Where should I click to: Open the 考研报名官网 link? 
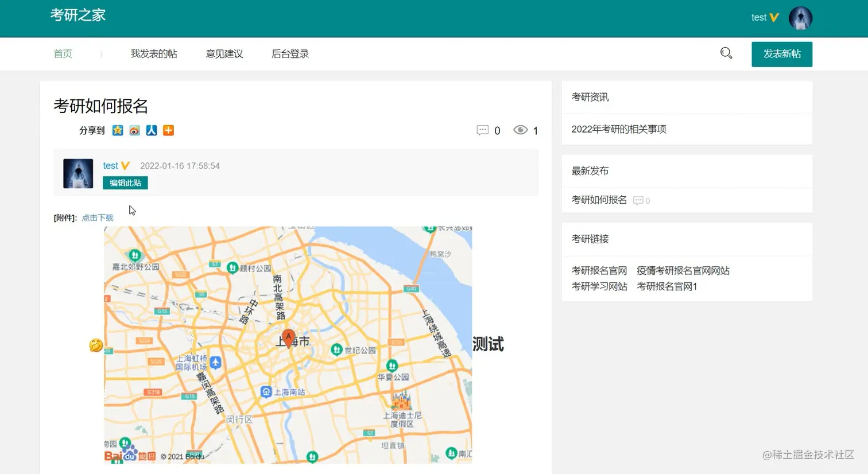point(599,270)
